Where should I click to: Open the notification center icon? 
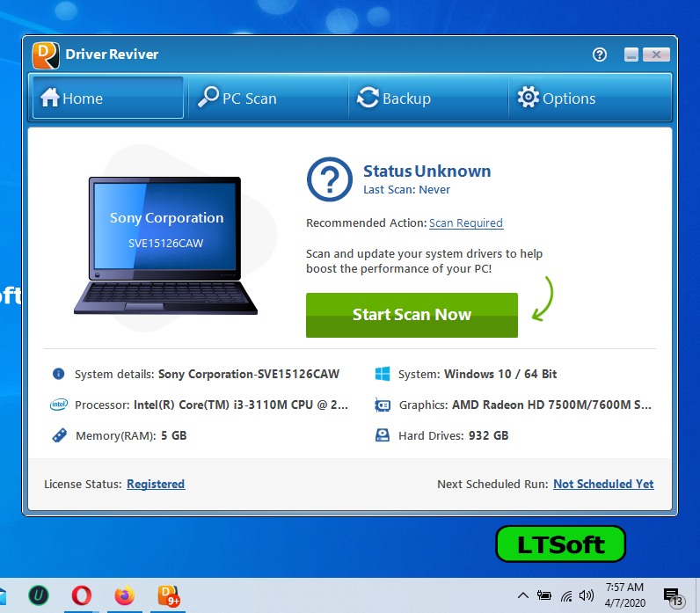[673, 596]
